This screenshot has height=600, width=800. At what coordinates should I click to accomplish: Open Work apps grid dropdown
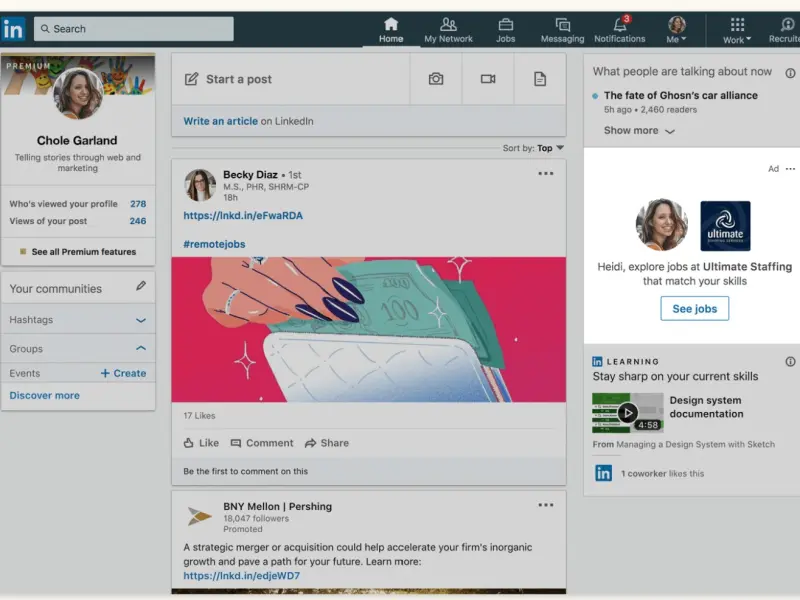(737, 28)
